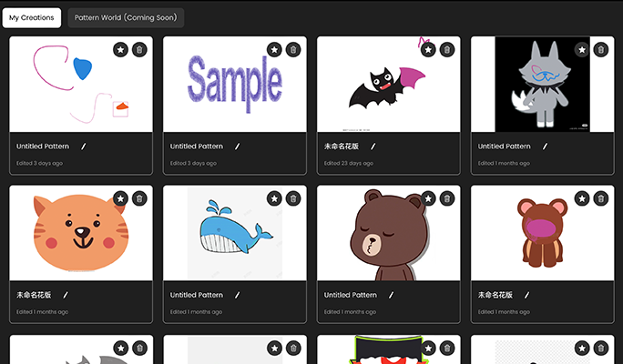Screen dimensions: 623x364
Task: Rename the orange cat pattern
Action: 66,295
